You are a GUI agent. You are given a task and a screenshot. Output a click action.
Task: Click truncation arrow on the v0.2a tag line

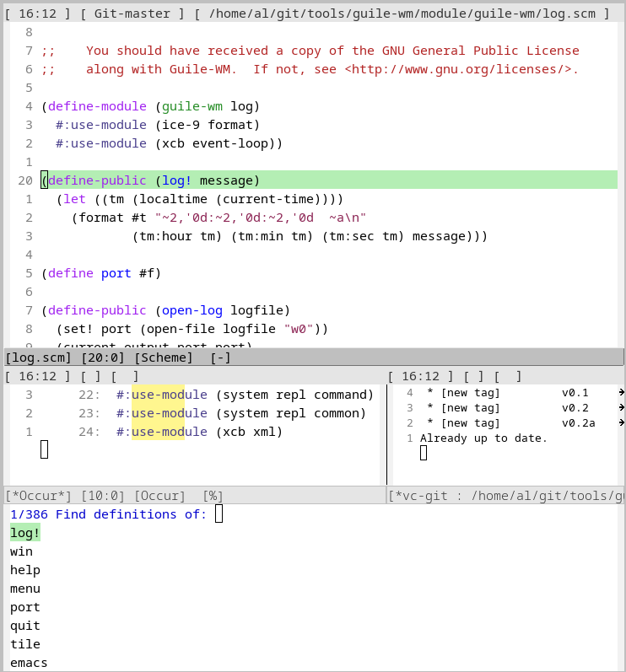(621, 422)
